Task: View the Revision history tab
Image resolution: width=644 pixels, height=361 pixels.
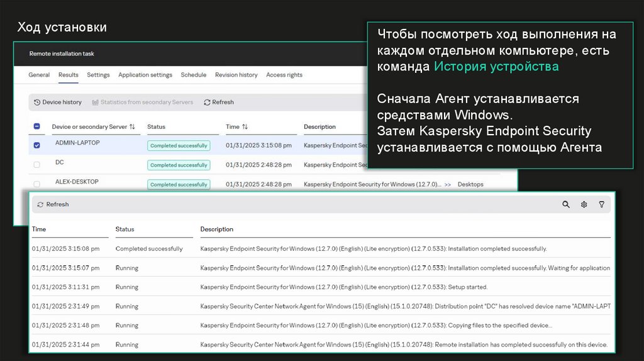Action: (236, 75)
